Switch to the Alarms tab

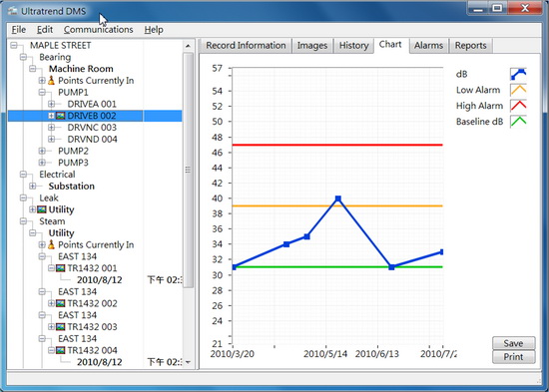click(x=428, y=46)
